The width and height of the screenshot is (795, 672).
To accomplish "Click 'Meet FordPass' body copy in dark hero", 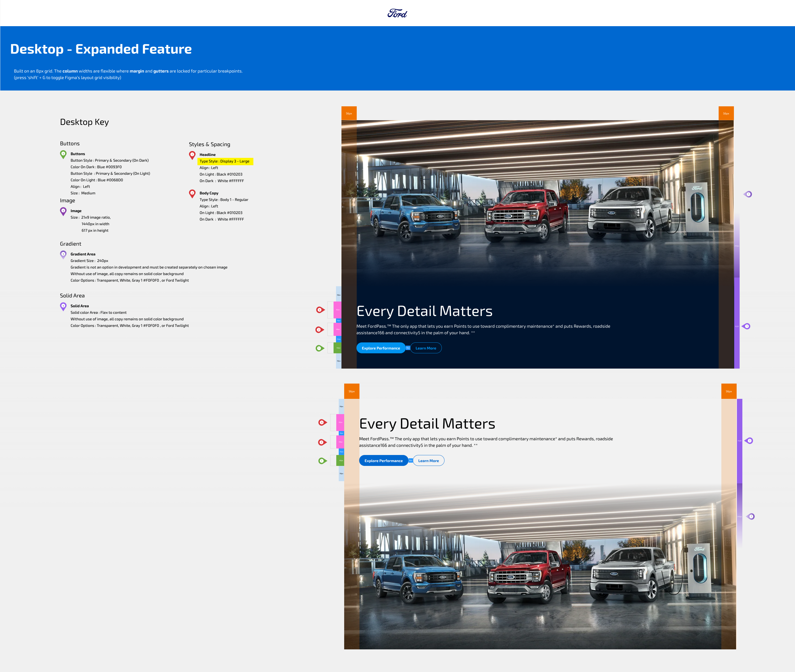I will click(x=483, y=330).
